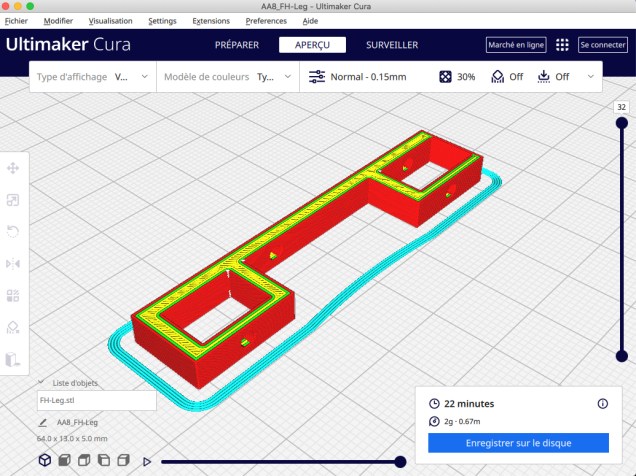Open the Extensions menu

[x=210, y=20]
